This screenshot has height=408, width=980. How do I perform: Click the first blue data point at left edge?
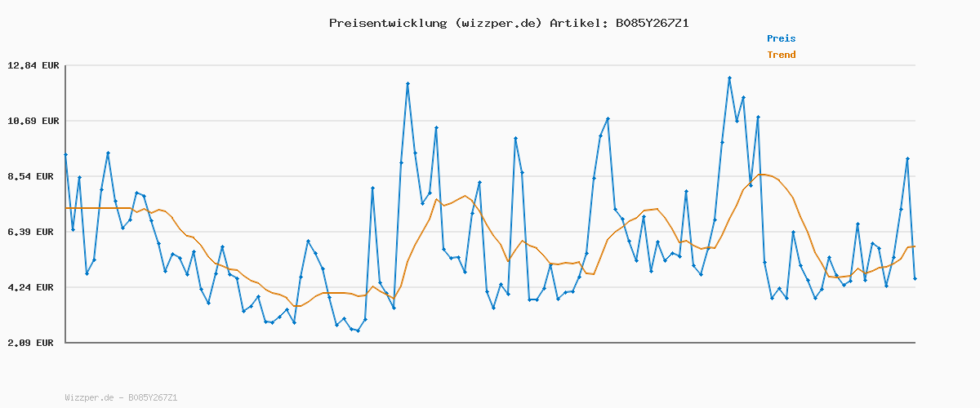pos(65,154)
